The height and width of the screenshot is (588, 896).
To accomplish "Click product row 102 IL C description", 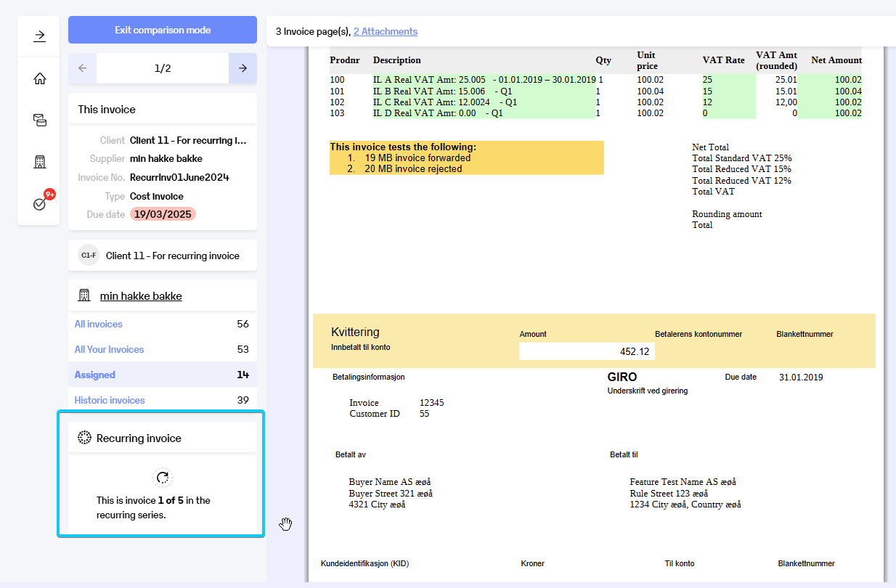I will [445, 102].
